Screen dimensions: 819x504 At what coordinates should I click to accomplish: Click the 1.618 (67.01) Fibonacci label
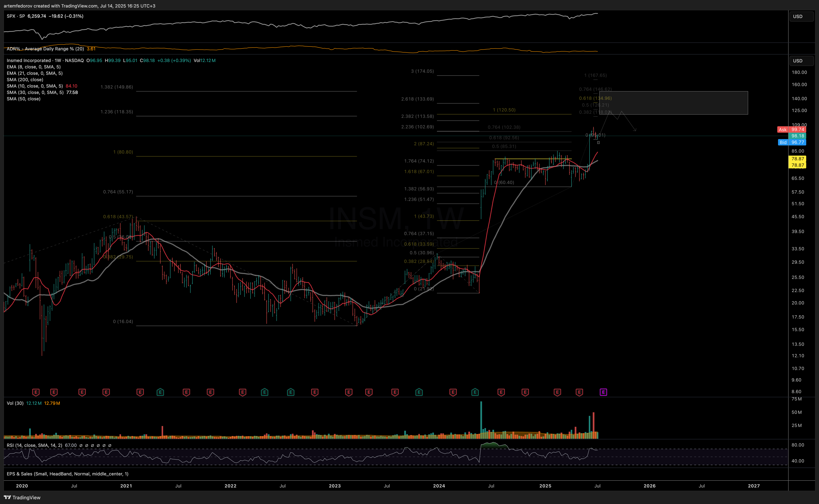tap(419, 171)
